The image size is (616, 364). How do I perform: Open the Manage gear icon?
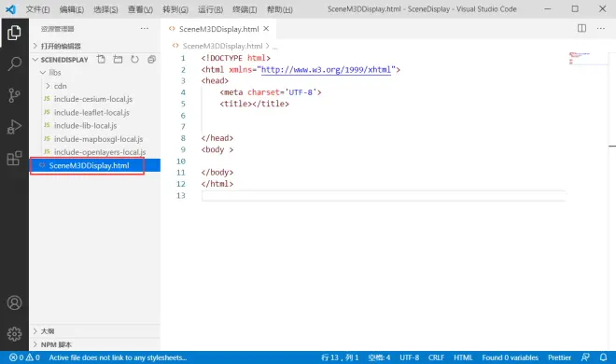(x=14, y=334)
